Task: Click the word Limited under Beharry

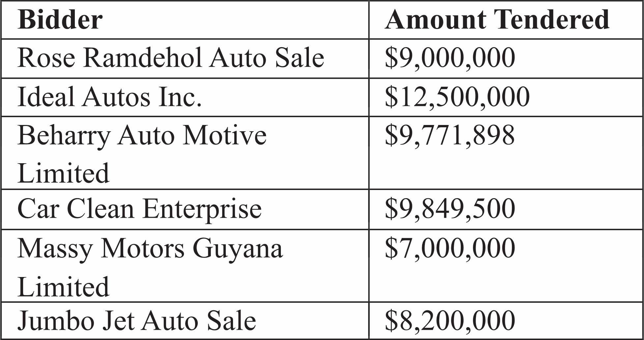Action: click(63, 173)
